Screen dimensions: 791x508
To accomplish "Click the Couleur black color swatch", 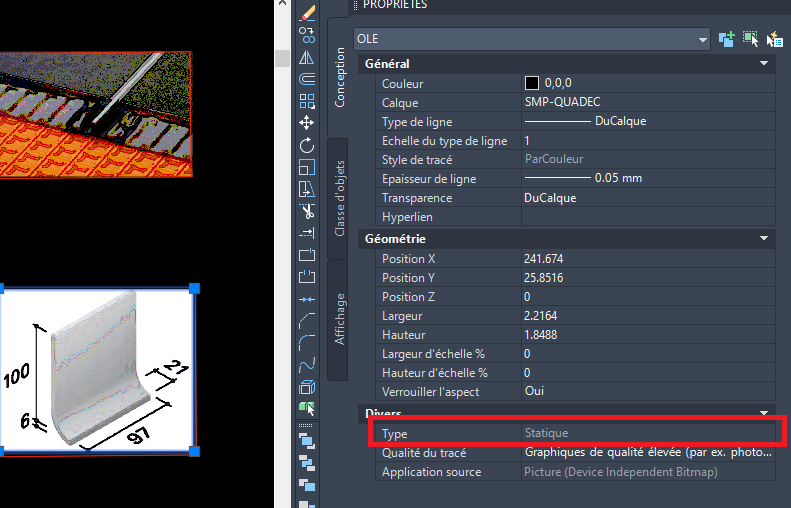I will (x=532, y=83).
